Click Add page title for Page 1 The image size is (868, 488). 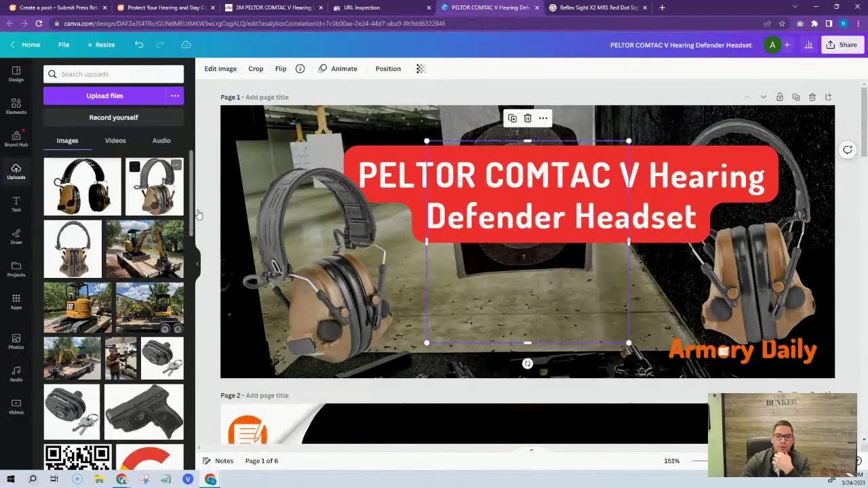click(x=267, y=97)
